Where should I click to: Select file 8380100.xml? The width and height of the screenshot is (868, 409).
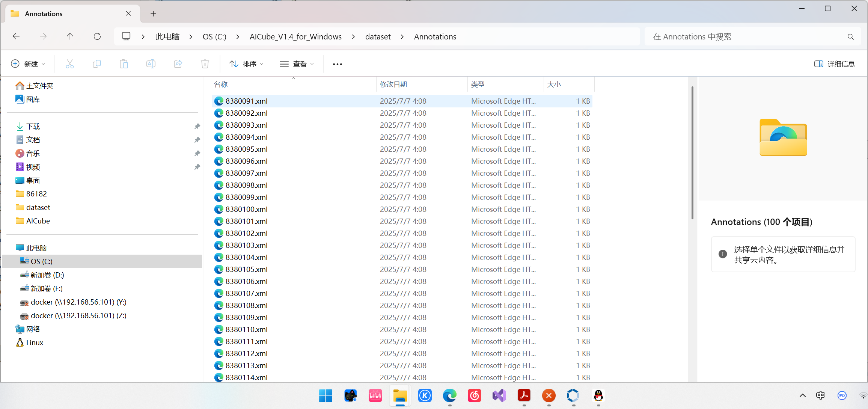tap(402, 209)
